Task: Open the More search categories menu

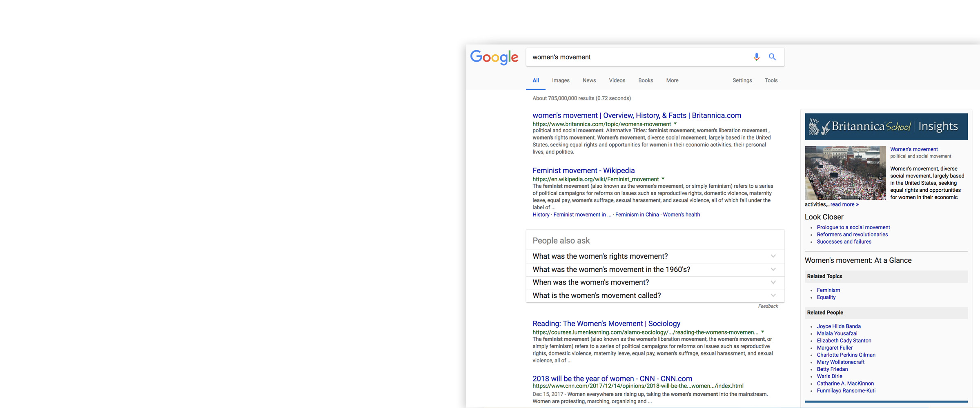Action: coord(672,80)
